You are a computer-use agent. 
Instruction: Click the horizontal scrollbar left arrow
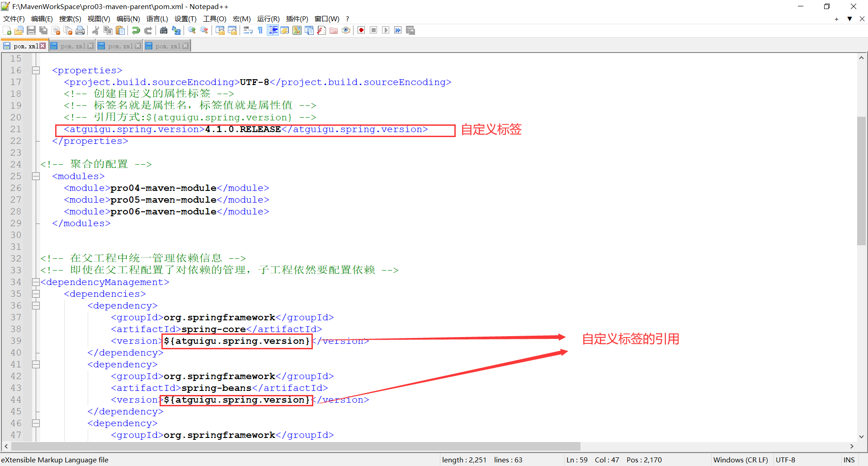(x=6, y=446)
